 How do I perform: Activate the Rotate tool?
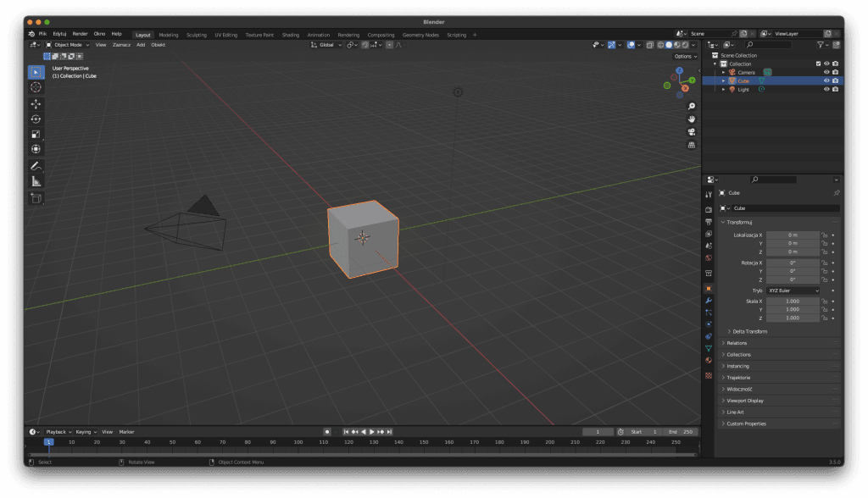[x=36, y=119]
